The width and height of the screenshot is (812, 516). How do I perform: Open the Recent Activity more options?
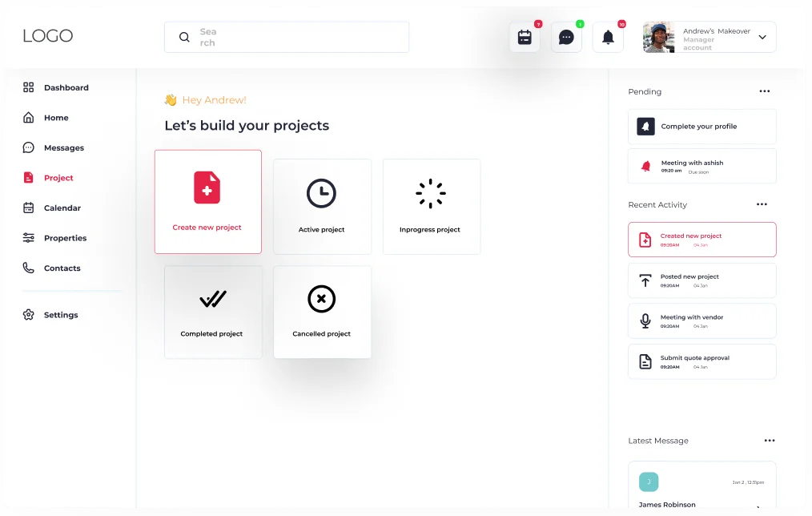762,204
